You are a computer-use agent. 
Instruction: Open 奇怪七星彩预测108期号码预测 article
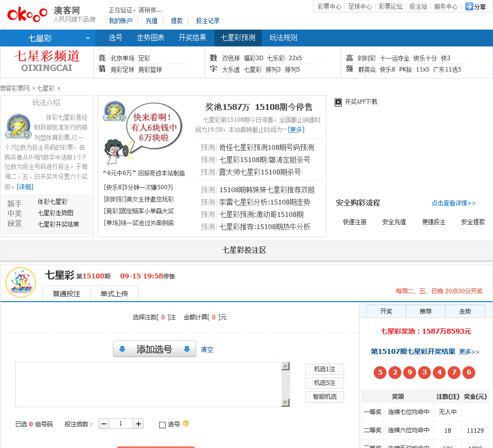coord(266,147)
